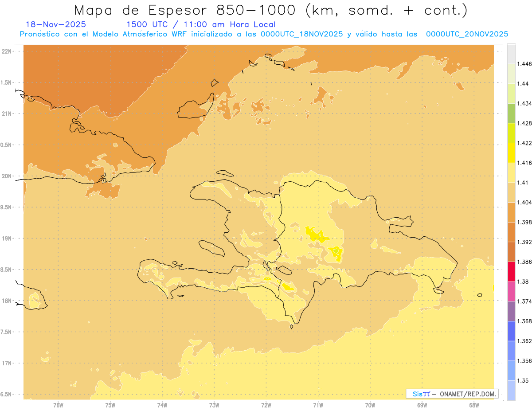
Task: Select the red 1.38–1.386 legend swatch
Action: [x=511, y=271]
